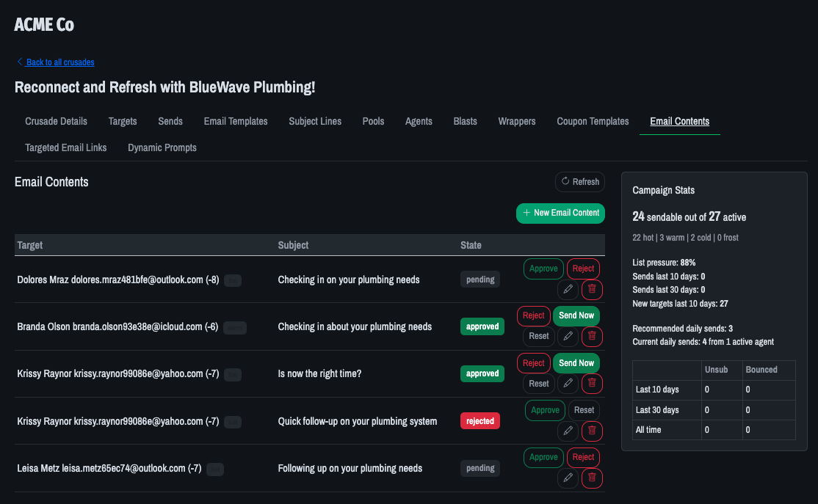Click subject "Checking in on your plumbing needs"
This screenshot has width=818, height=504.
point(349,280)
